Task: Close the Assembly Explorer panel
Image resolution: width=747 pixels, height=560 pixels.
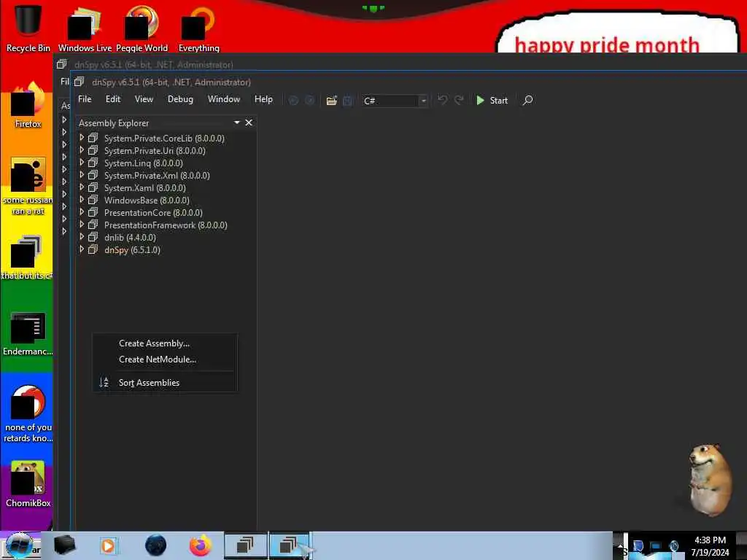Action: 249,122
